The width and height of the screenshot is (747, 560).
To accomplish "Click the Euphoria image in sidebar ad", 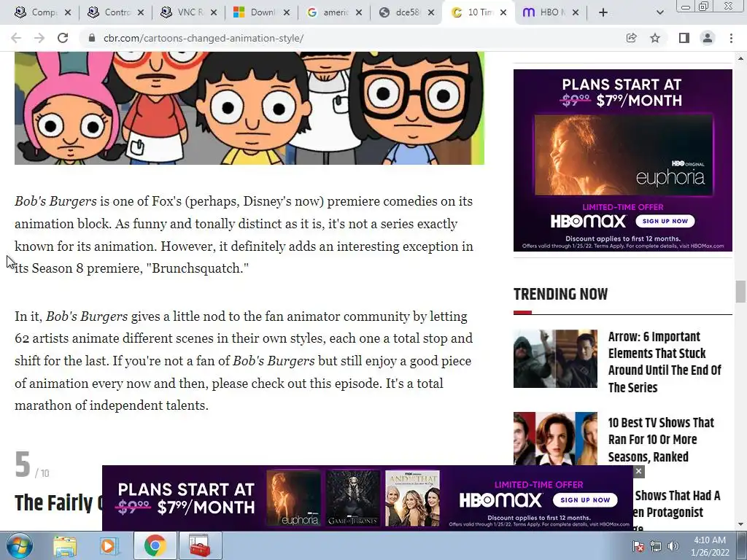I will (623, 155).
